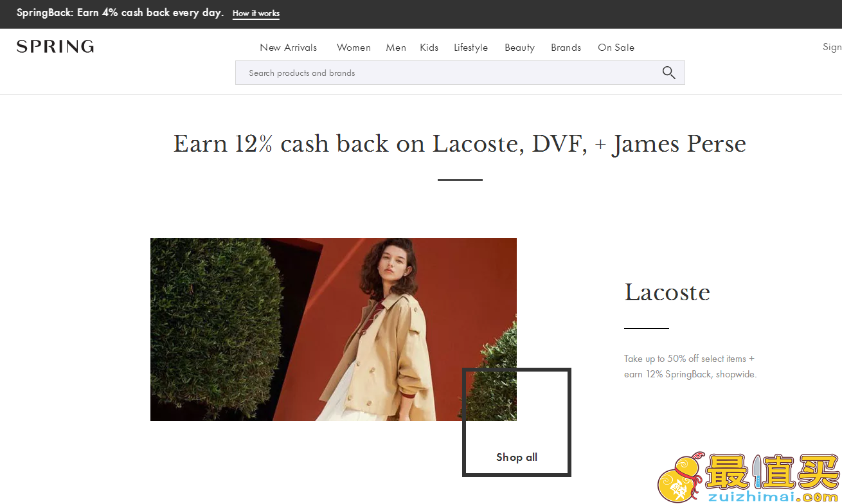Click the SpringBack 4% cash back banner text

[x=120, y=13]
